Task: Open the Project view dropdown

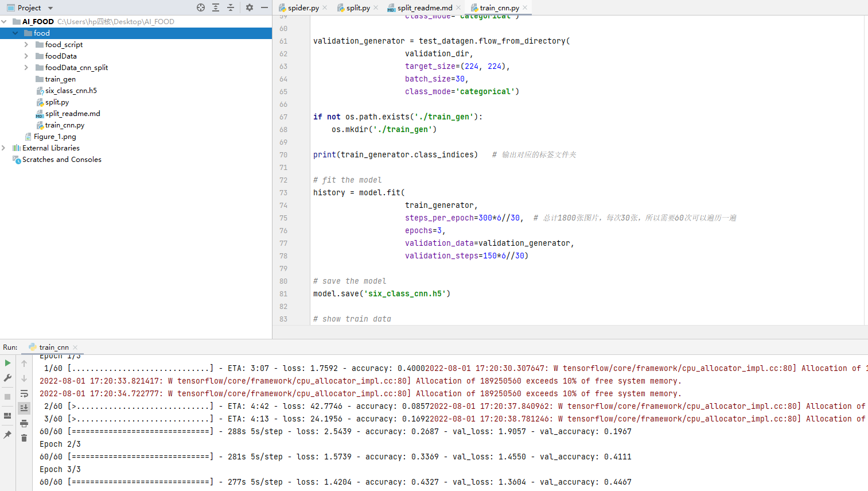Action: 50,8
